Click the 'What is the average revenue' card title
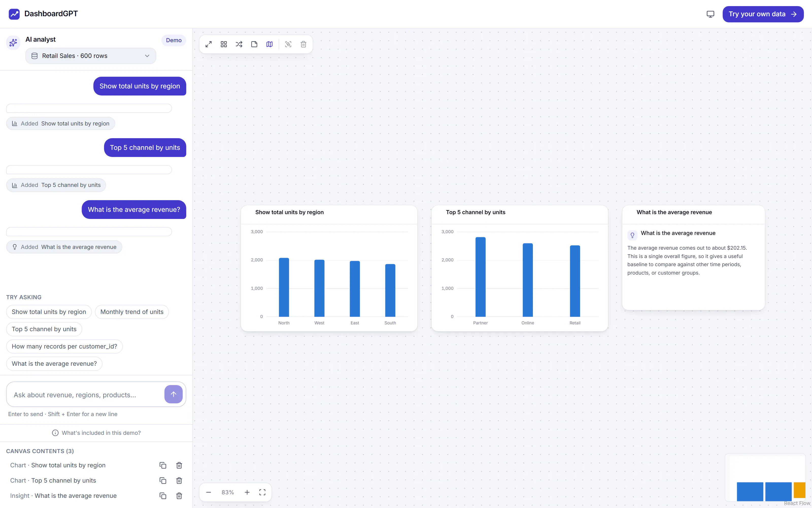Screen dimensions: 812x508 coord(674,212)
